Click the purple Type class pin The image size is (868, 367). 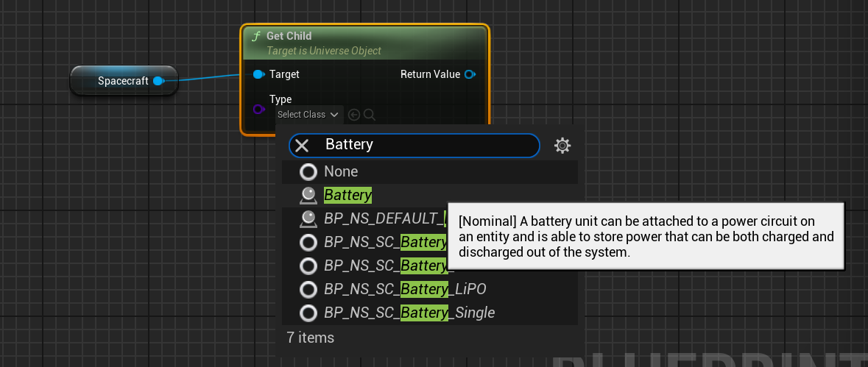pos(258,110)
